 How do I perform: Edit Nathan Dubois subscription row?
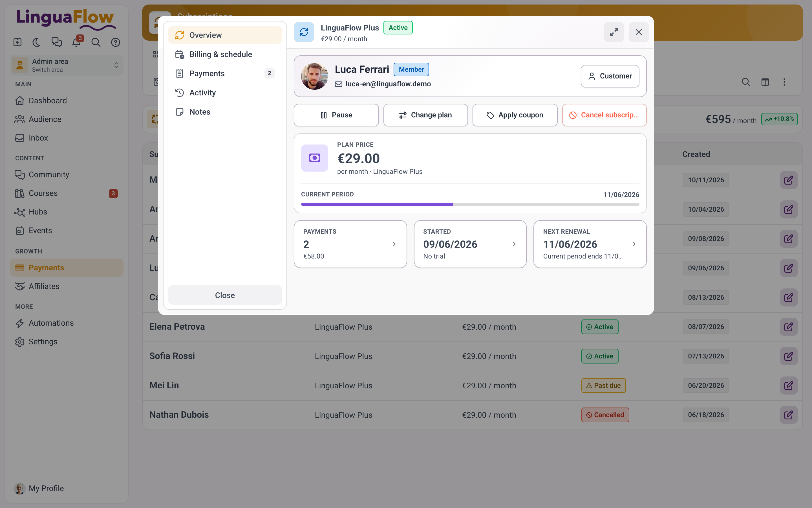(789, 415)
